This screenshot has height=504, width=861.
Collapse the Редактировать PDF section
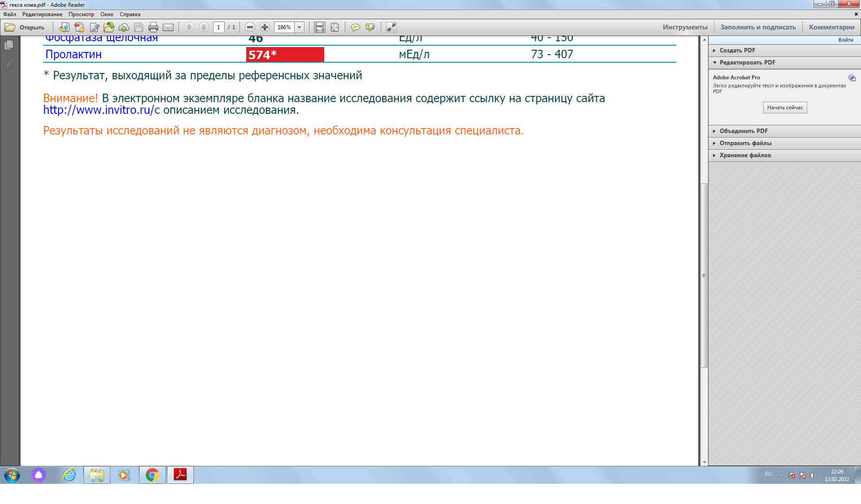747,62
